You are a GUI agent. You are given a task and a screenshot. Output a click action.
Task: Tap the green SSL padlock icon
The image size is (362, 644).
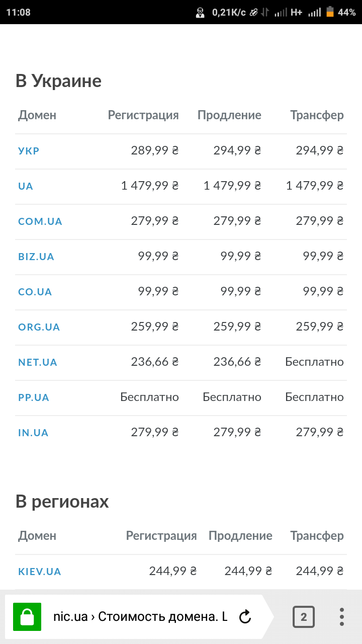(24, 616)
